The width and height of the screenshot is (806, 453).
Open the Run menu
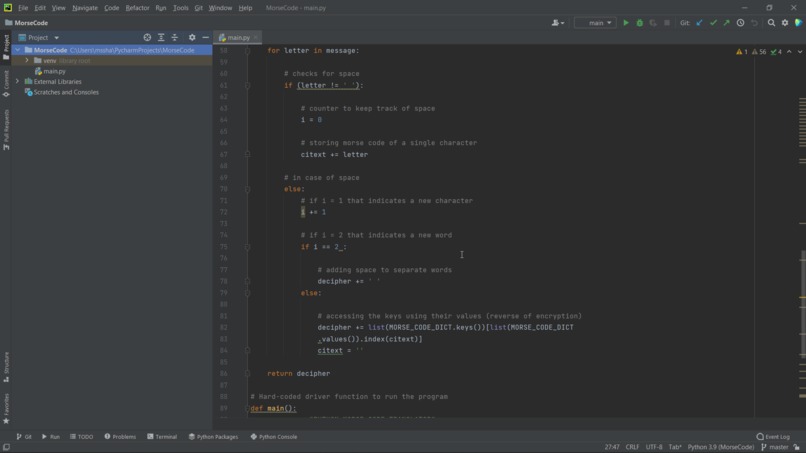point(161,8)
